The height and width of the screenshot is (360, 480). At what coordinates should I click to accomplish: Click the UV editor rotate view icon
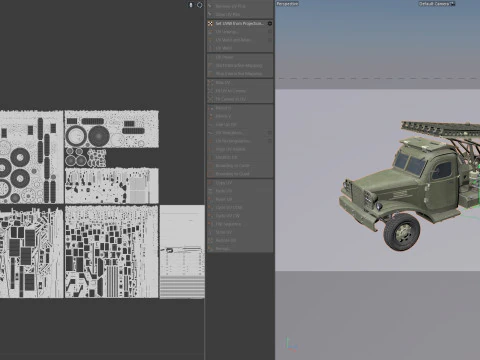199,5
